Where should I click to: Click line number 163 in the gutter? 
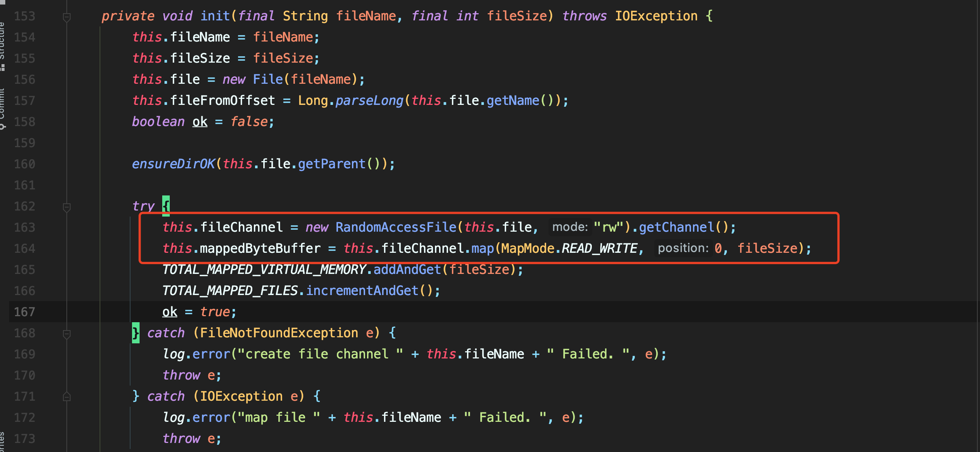tap(25, 228)
